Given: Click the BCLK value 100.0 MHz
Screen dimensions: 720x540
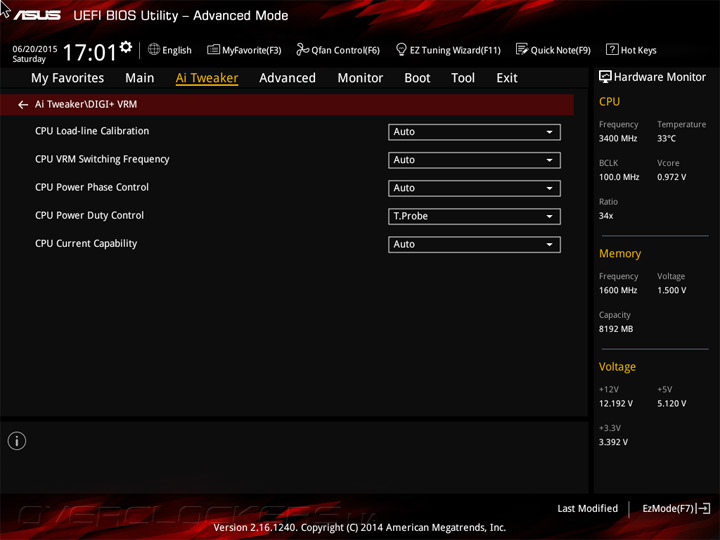Looking at the screenshot, I should click(x=619, y=177).
